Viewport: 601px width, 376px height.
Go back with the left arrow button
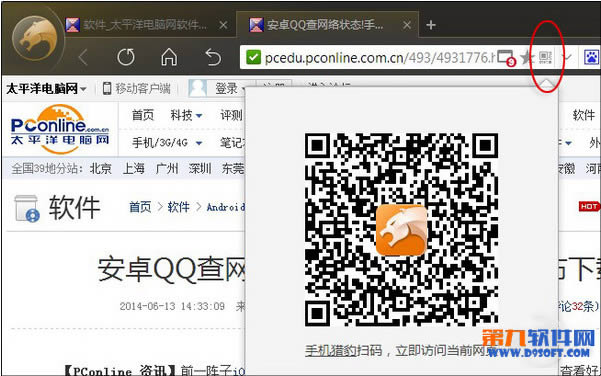click(x=83, y=58)
